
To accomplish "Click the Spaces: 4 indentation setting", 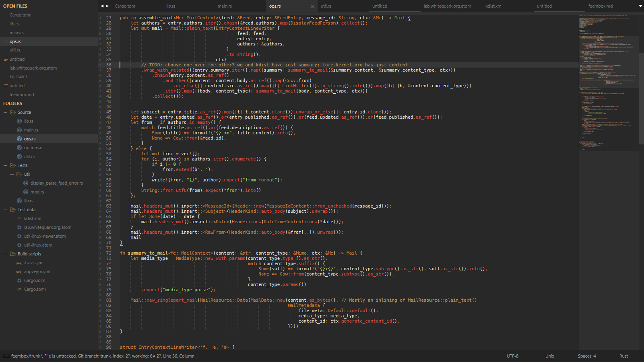I will (x=587, y=356).
